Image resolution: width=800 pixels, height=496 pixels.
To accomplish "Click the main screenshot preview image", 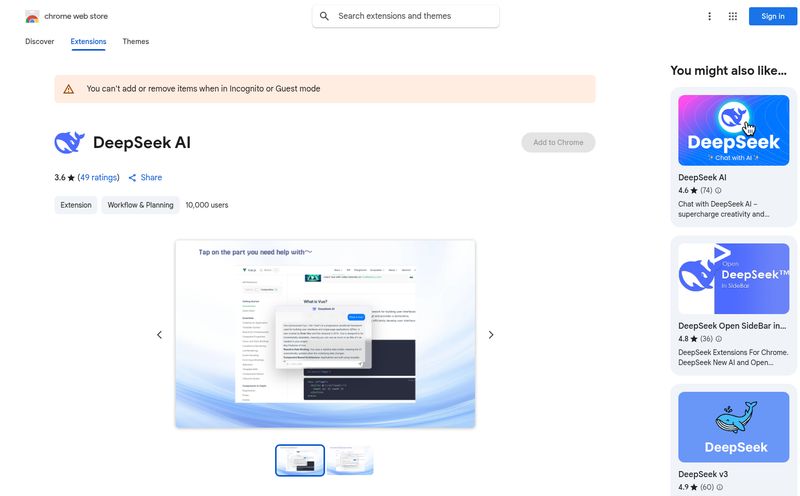I will click(x=326, y=334).
